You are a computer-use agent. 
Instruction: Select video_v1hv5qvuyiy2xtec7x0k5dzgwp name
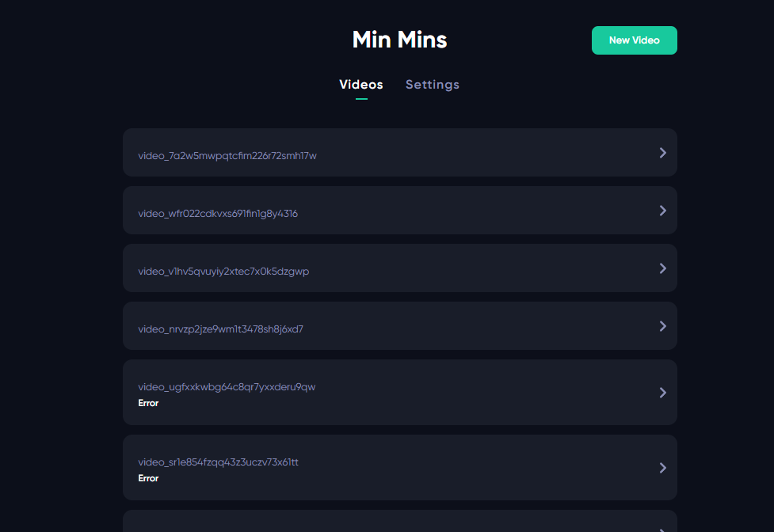223,272
